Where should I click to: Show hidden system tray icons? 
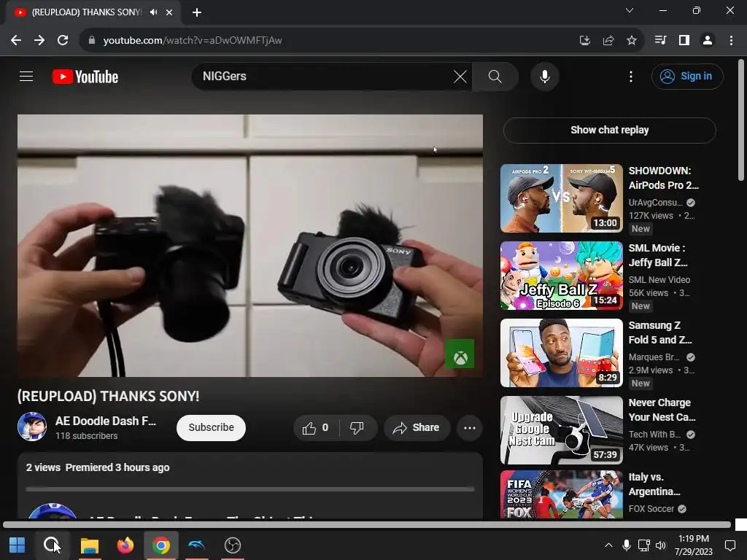608,545
